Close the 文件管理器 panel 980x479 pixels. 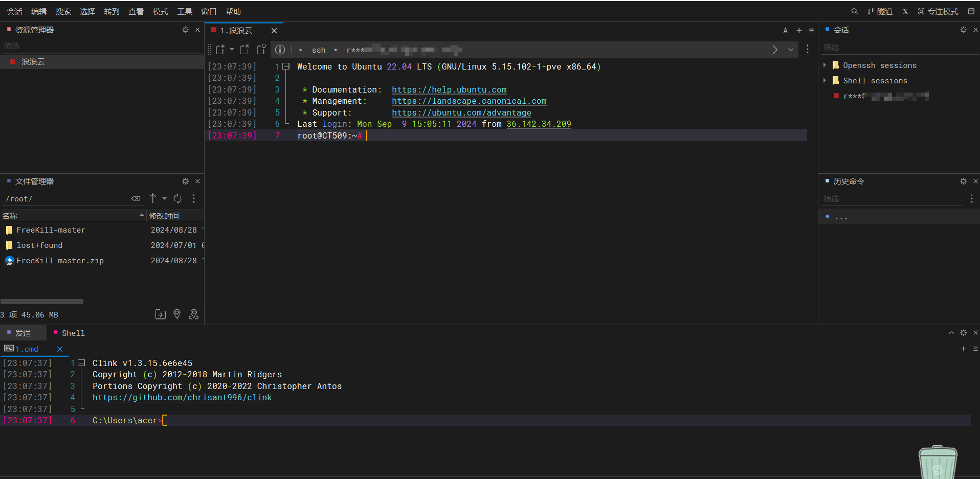point(198,181)
